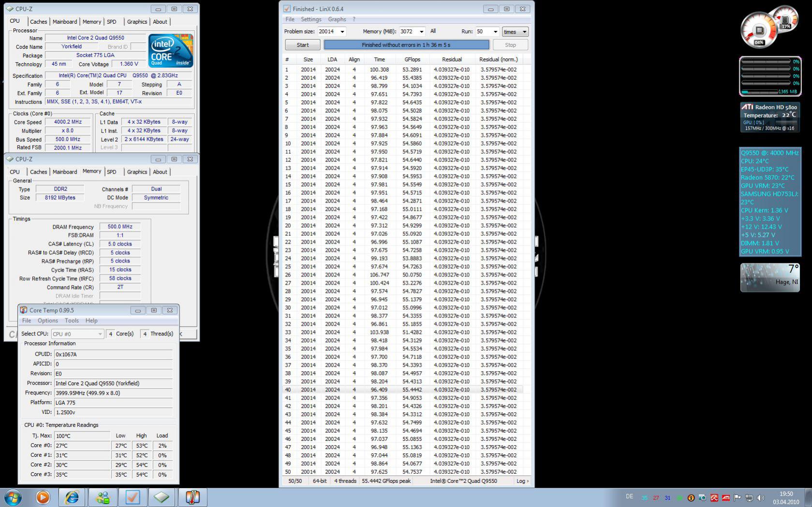Switch to the Graphics tab in the top CPU-Z window
The image size is (812, 507).
[137, 22]
